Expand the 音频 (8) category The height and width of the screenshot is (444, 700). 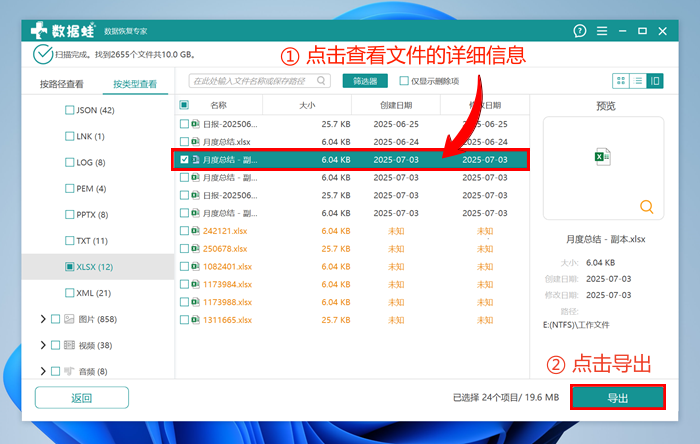(43, 371)
